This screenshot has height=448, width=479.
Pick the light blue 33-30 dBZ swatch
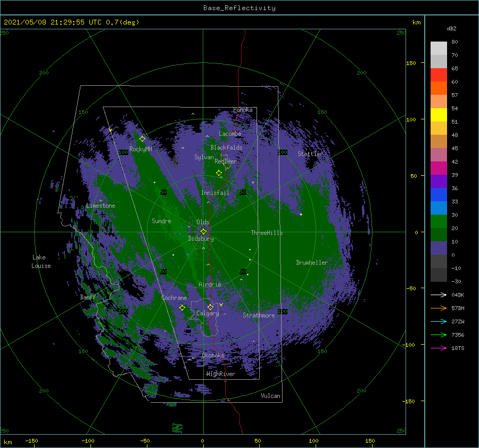pos(439,208)
